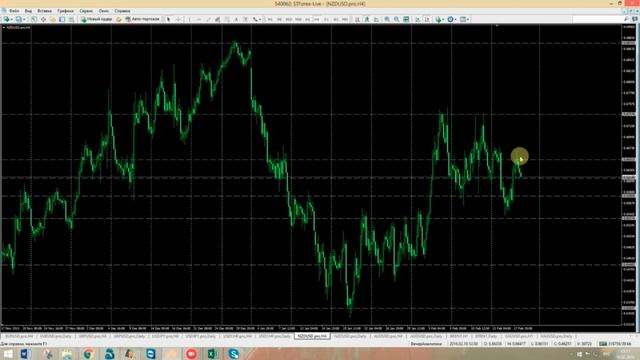Launch the MetaEditor icon

coord(119,19)
